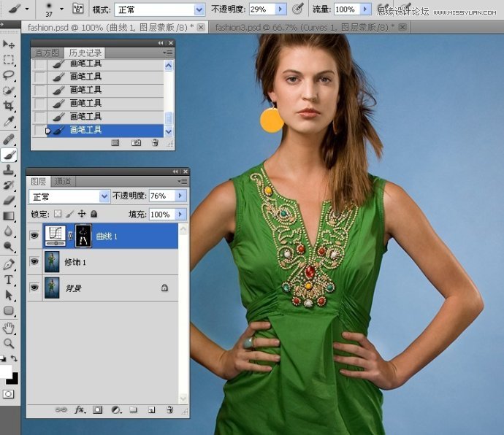Image resolution: width=504 pixels, height=435 pixels.
Task: Expand the layer 不透明度 76% slider arrow
Action: pos(181,196)
